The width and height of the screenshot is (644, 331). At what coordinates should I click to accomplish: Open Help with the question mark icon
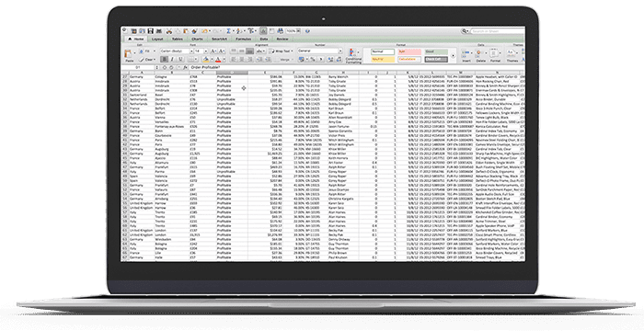tap(307, 31)
